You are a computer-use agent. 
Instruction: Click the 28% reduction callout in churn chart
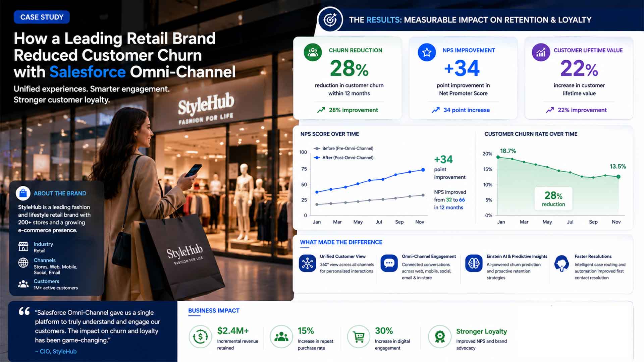pyautogui.click(x=553, y=198)
